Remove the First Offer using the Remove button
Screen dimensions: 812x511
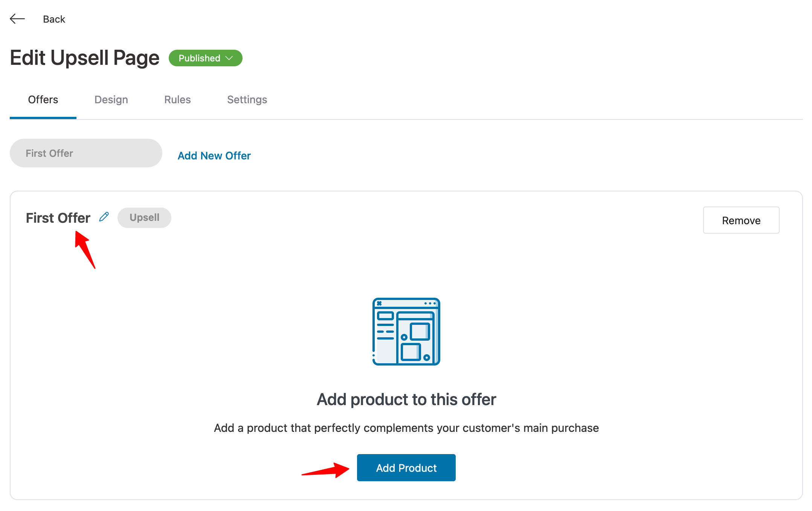pyautogui.click(x=741, y=220)
